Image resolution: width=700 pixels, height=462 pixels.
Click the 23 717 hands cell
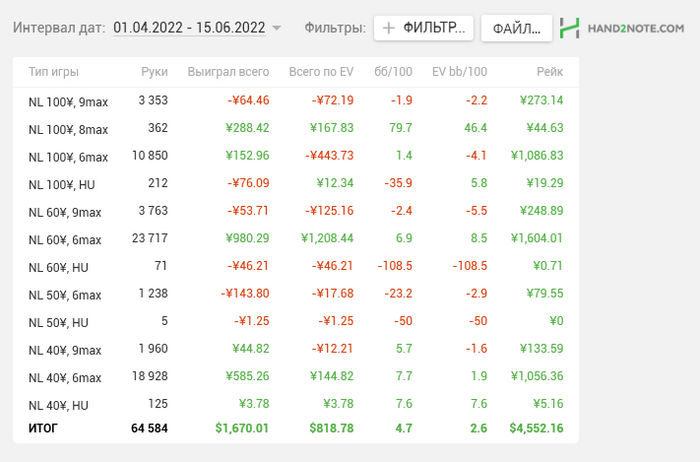point(150,238)
